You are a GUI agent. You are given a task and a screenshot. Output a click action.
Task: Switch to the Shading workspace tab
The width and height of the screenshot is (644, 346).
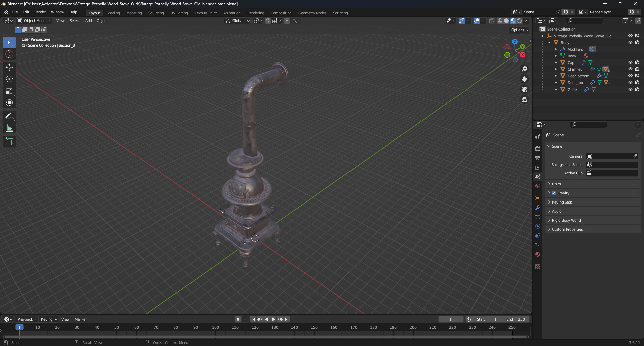click(x=113, y=13)
